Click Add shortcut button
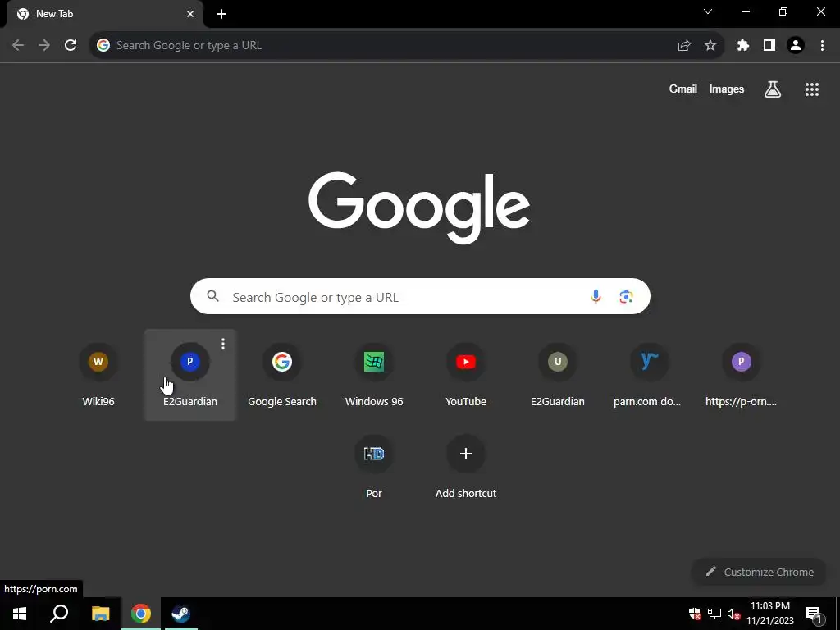This screenshot has width=840, height=630. tap(466, 467)
